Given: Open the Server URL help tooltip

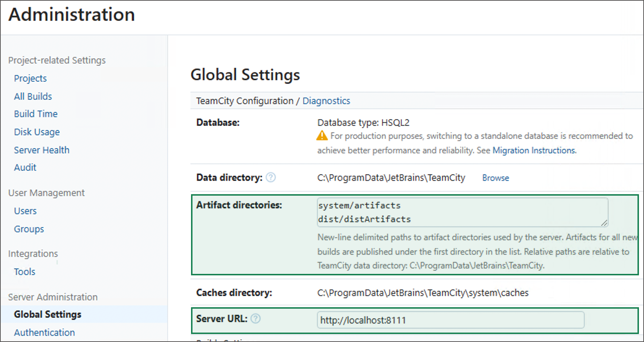Looking at the screenshot, I should (255, 319).
